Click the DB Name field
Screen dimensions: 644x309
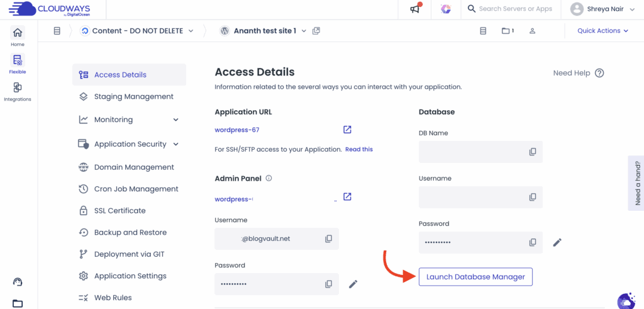[x=480, y=152]
